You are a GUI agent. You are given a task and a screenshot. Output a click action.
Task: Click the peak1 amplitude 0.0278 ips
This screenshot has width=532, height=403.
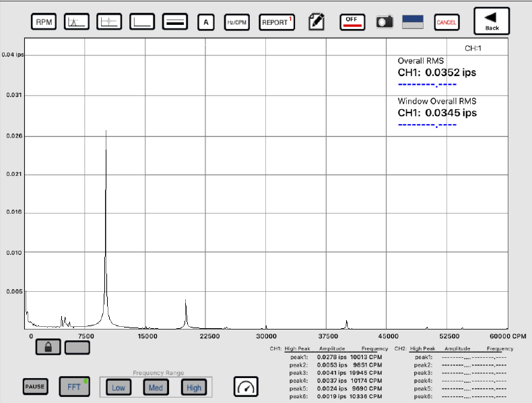click(332, 357)
